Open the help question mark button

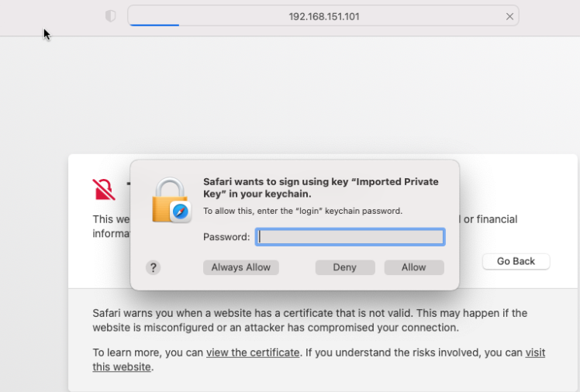[153, 267]
